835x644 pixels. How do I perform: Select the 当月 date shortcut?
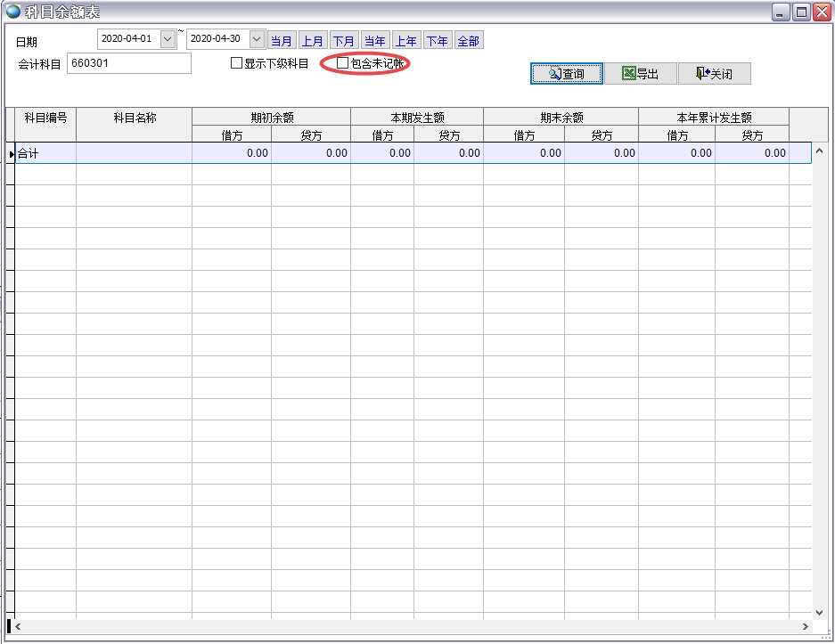[282, 41]
